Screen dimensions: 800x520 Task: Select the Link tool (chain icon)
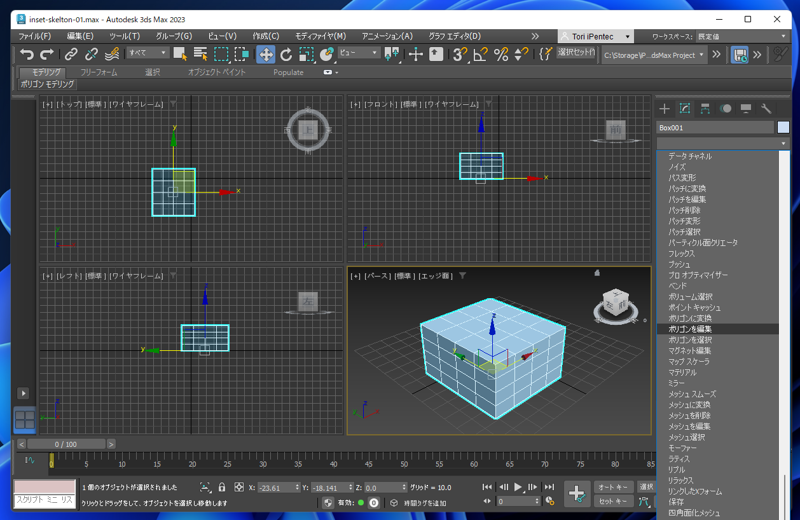(71, 54)
